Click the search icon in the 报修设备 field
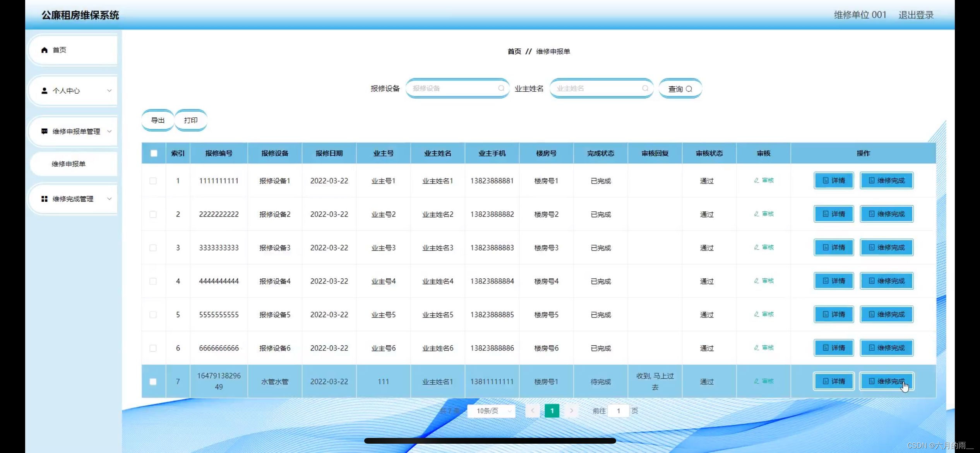The image size is (980, 453). tap(501, 88)
